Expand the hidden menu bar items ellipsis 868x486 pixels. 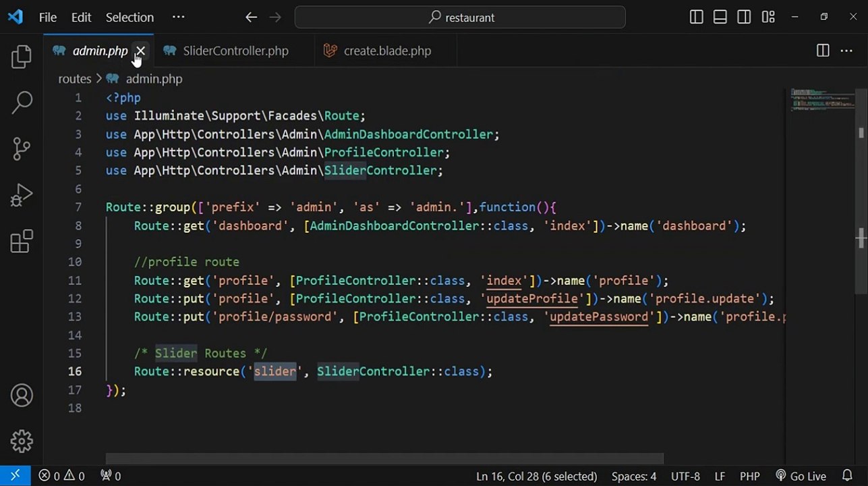click(178, 17)
